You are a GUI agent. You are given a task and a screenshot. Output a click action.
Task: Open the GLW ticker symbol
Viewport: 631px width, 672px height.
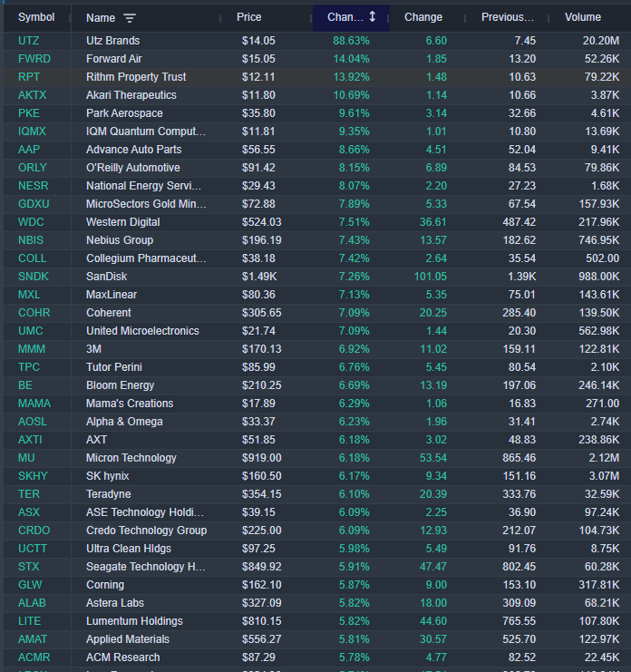(x=30, y=585)
